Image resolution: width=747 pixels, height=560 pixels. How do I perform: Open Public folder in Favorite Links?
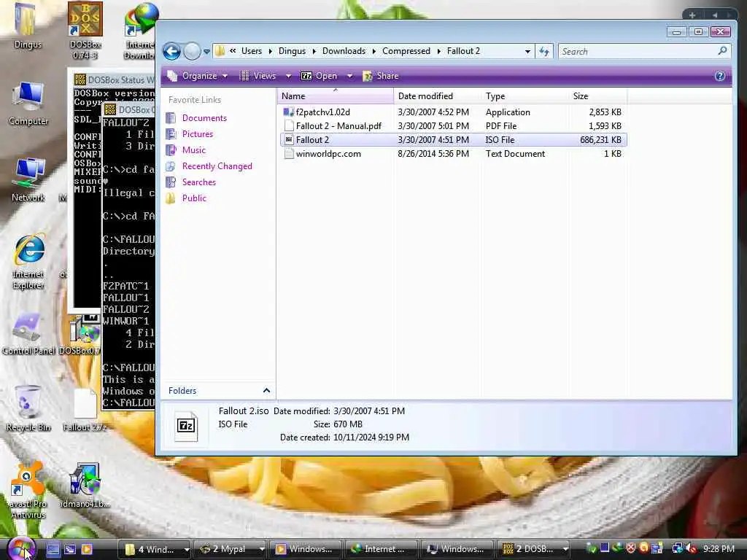pos(194,198)
